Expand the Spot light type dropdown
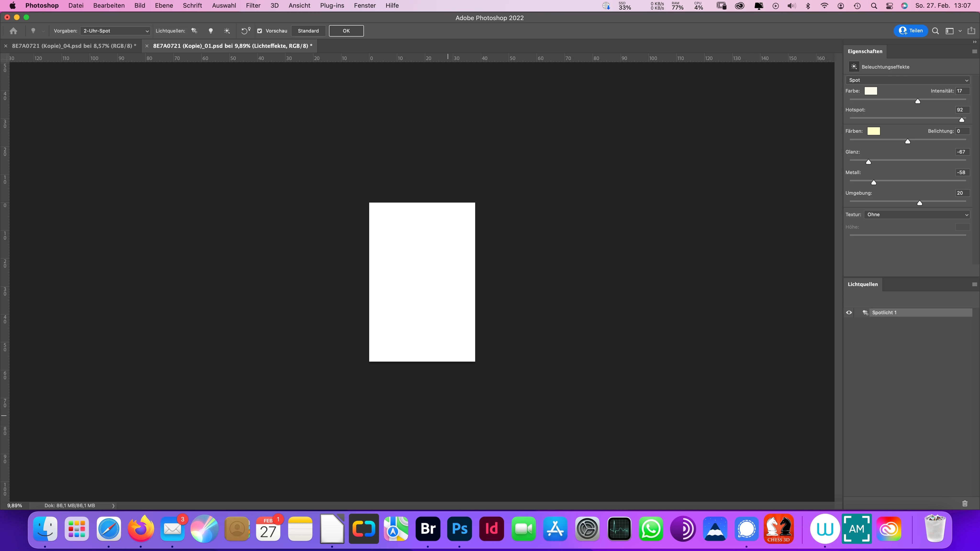This screenshot has width=980, height=551. point(907,80)
